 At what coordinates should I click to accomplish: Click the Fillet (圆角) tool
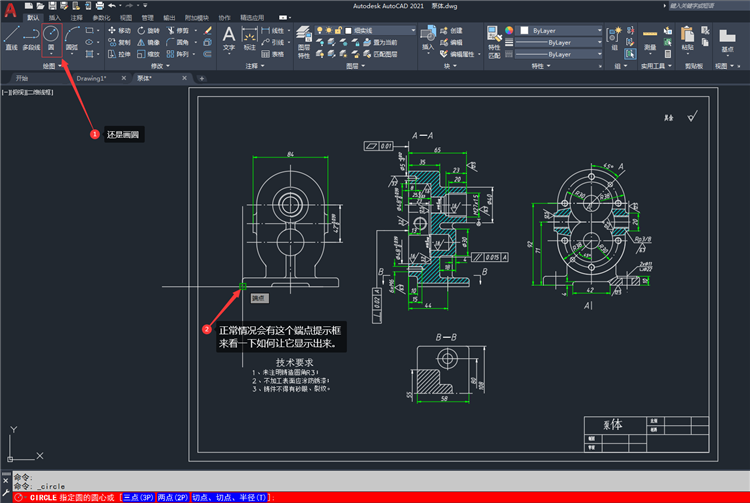177,42
